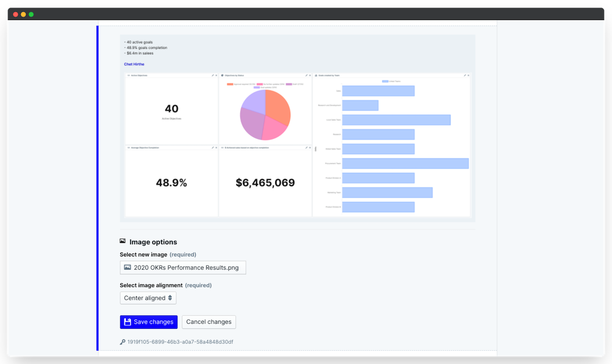The width and height of the screenshot is (612, 364).
Task: Click the Cancel changes button
Action: point(209,322)
